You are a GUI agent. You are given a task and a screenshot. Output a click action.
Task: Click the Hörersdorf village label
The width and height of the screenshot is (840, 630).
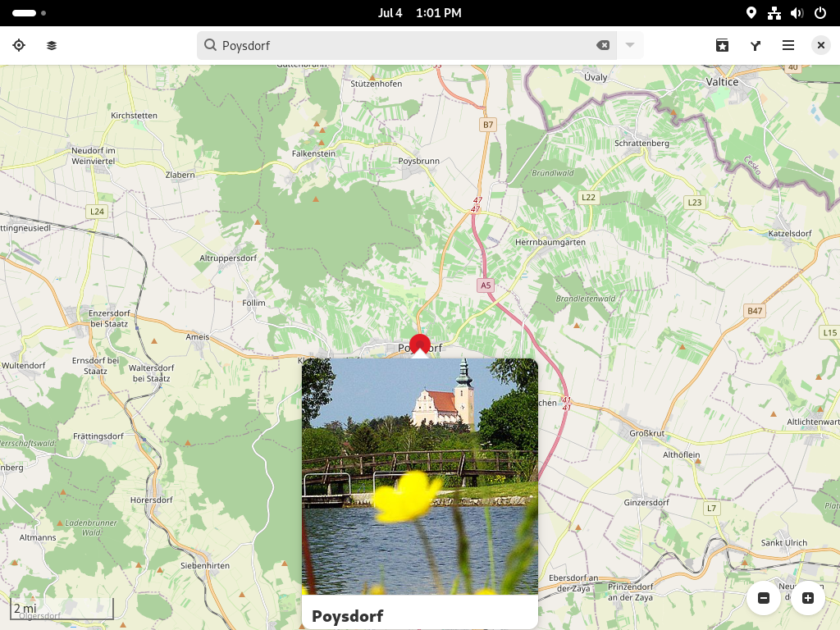[x=152, y=500]
